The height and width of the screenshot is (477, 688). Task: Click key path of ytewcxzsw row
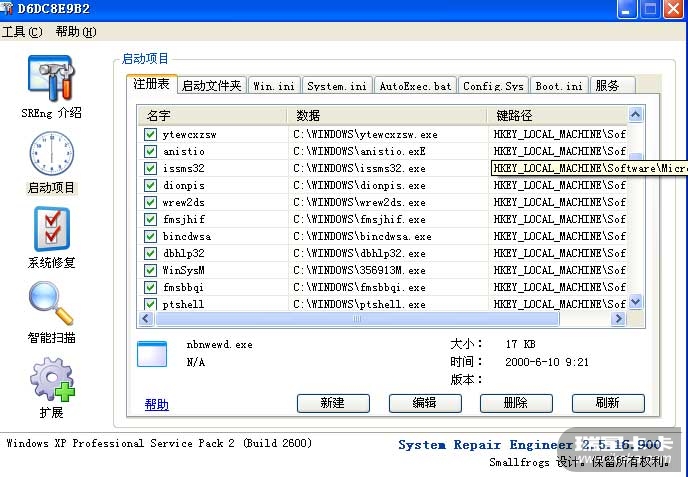pyautogui.click(x=559, y=134)
